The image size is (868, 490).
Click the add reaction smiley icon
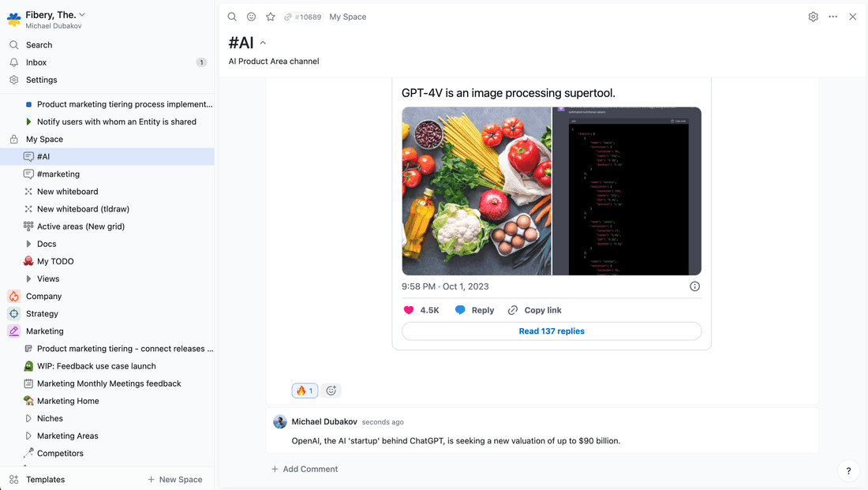[331, 391]
